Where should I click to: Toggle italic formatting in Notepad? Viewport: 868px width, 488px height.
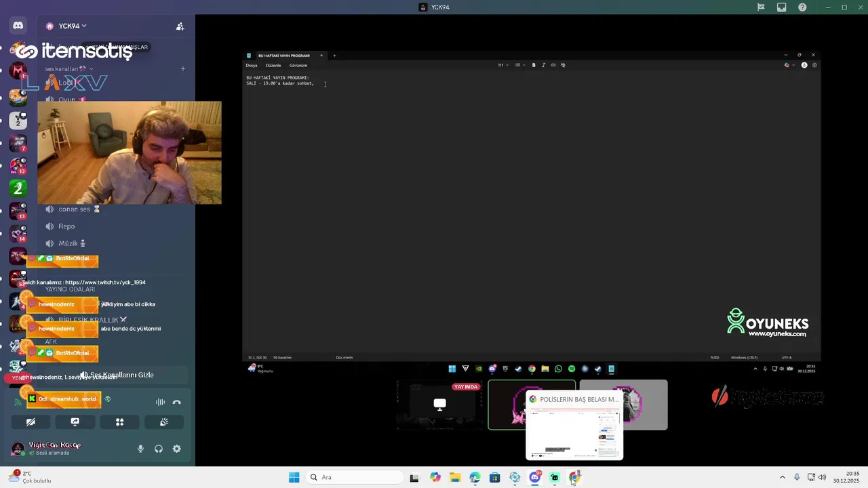pos(543,65)
